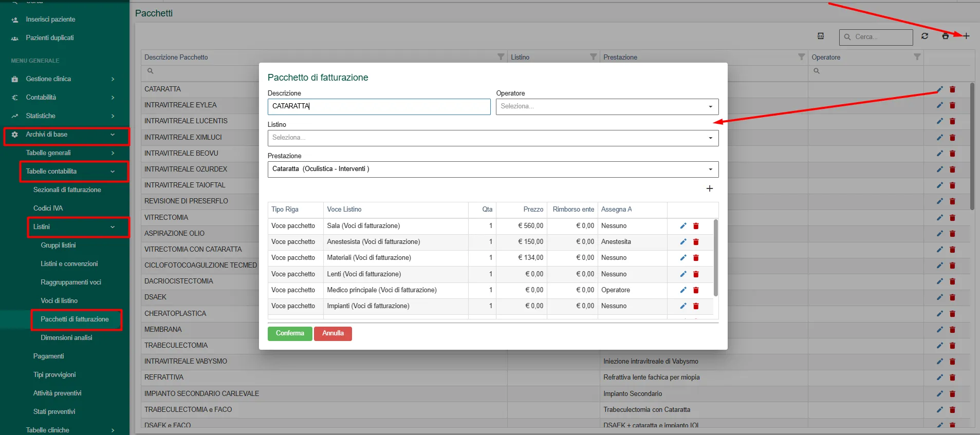Expand the Statistiche menu
The width and height of the screenshot is (980, 435).
[64, 116]
